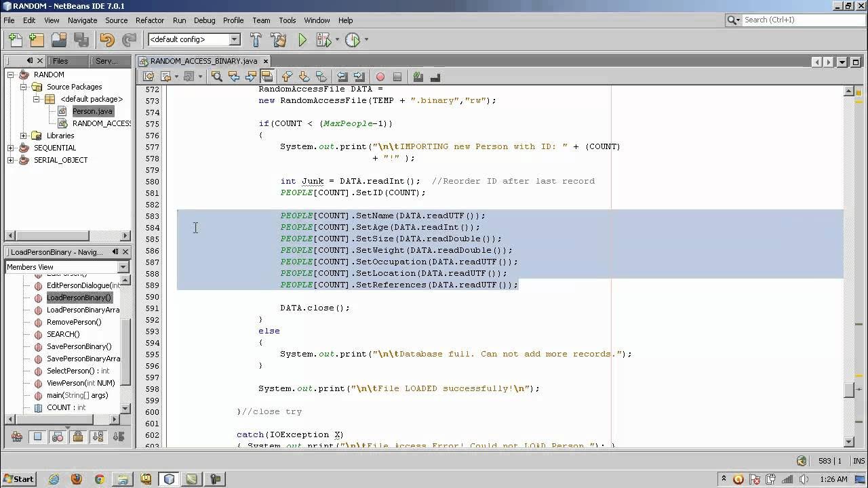Screen dimensions: 868x488
Task: Click Find Previous Occurrence icon
Action: pyautogui.click(x=234, y=77)
